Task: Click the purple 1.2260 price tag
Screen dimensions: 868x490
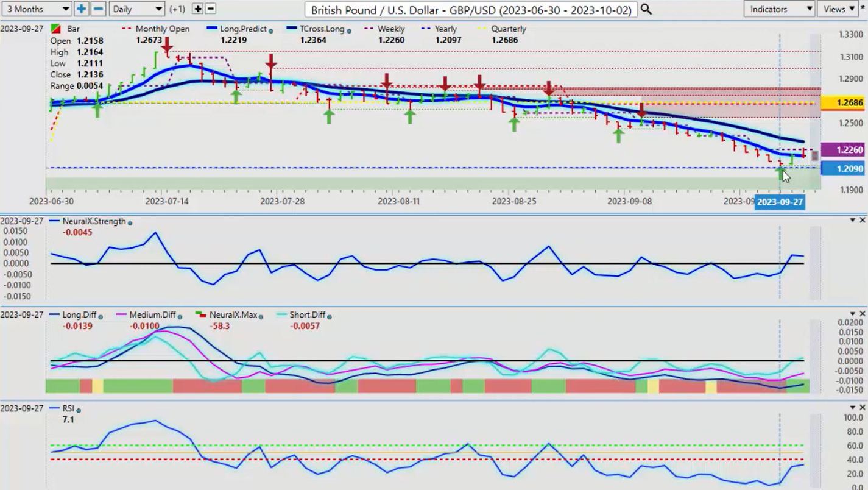Action: click(x=844, y=150)
